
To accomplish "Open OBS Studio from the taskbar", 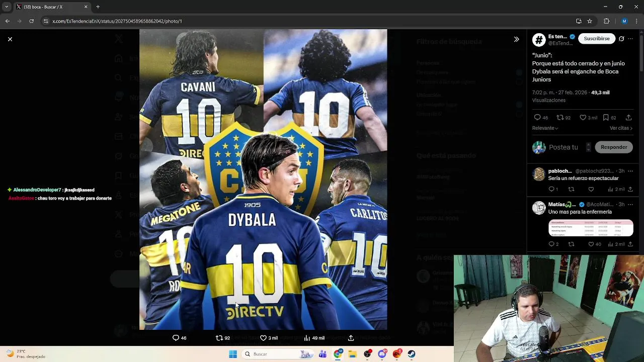I will pyautogui.click(x=368, y=354).
